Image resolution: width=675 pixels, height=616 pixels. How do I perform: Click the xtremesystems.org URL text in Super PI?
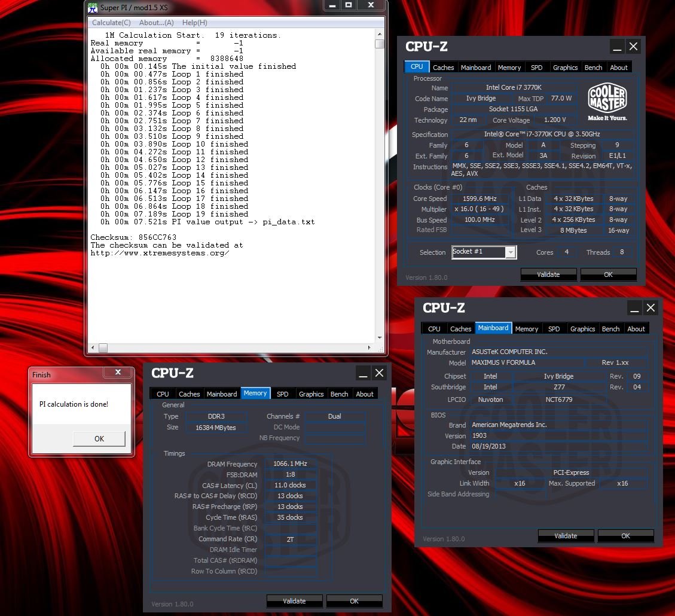click(x=160, y=253)
